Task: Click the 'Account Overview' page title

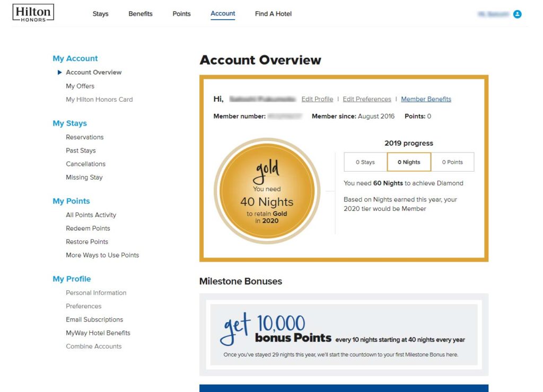Action: tap(260, 60)
